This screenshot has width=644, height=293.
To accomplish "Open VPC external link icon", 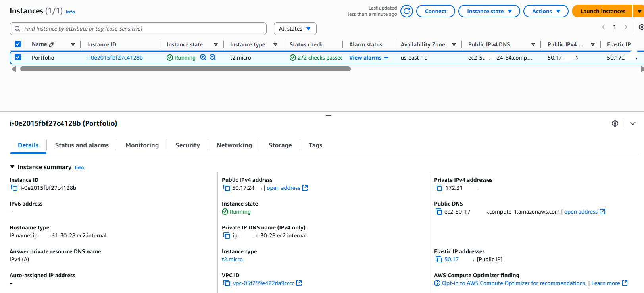I will coord(299,283).
